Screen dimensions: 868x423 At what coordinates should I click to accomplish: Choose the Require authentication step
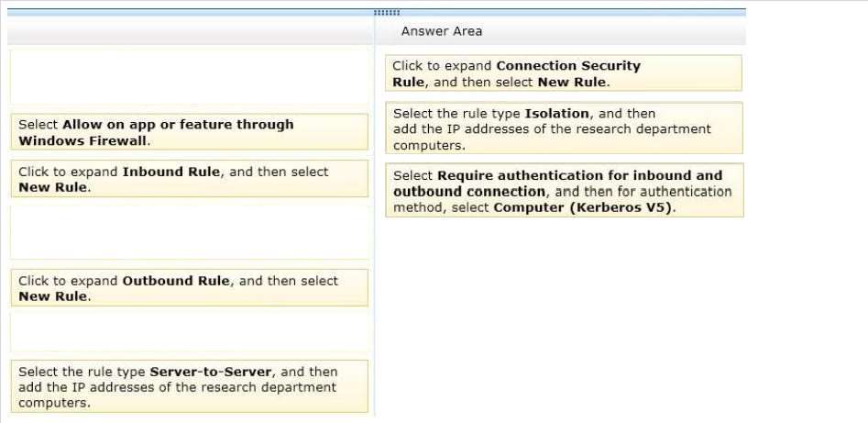[564, 190]
